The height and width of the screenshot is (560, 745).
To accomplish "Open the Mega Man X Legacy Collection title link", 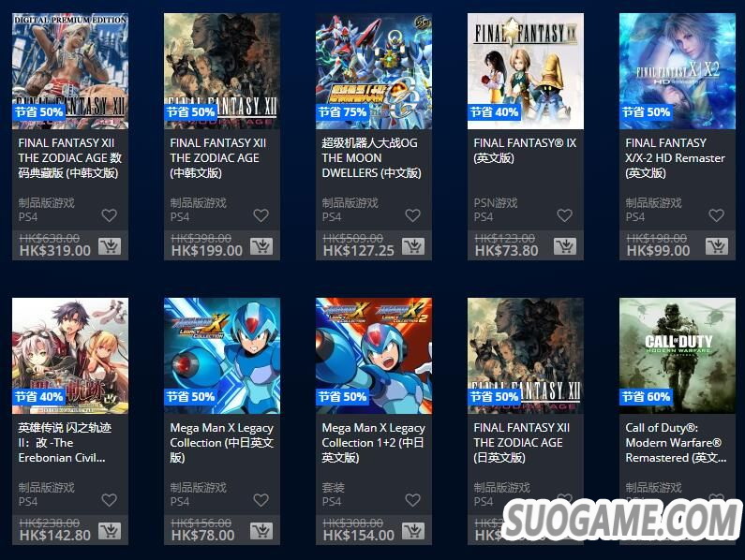I will click(x=222, y=443).
